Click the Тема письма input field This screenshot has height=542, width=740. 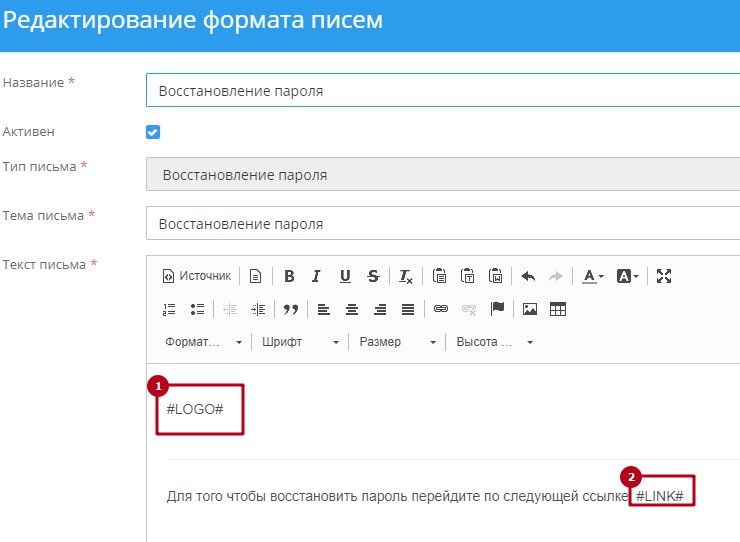click(443, 223)
